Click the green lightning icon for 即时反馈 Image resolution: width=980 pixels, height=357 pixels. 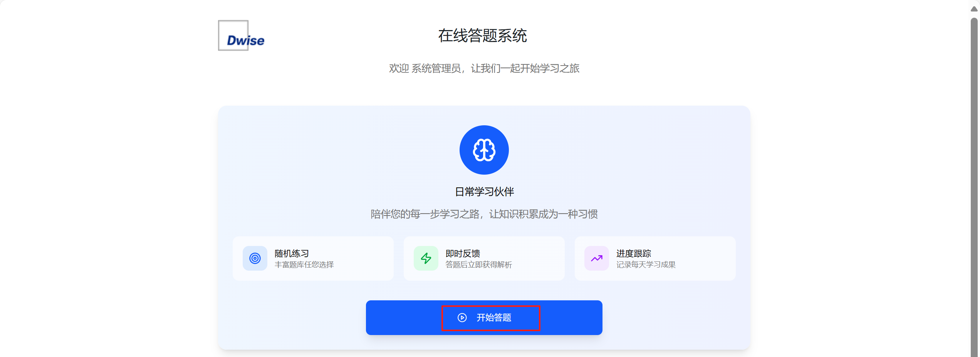(x=426, y=258)
